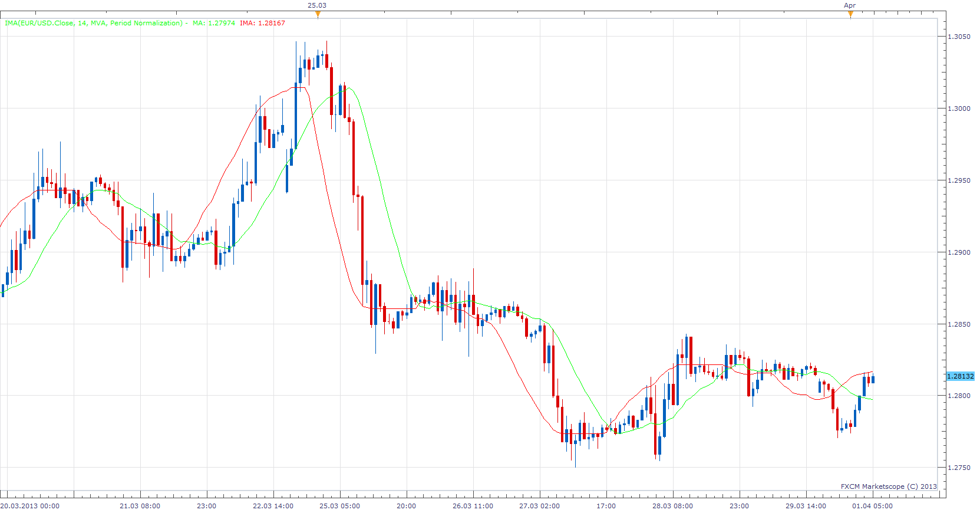Click the 29.03 14:00 time label
980x513 pixels.
coord(806,506)
